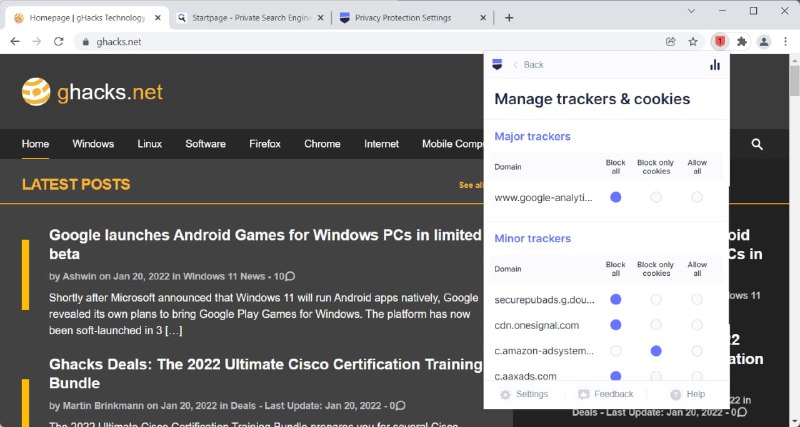800x427 pixels.
Task: Click the cdn.onesignal.com domain text
Action: (537, 325)
